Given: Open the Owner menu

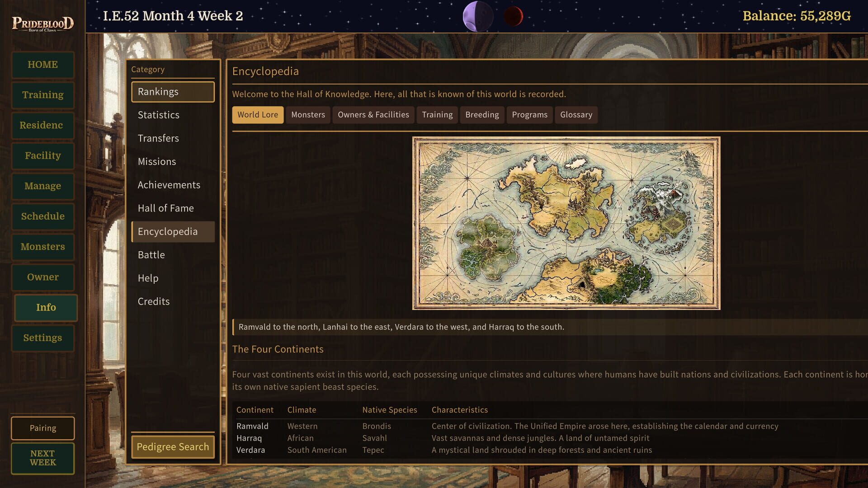Looking at the screenshot, I should [x=42, y=277].
